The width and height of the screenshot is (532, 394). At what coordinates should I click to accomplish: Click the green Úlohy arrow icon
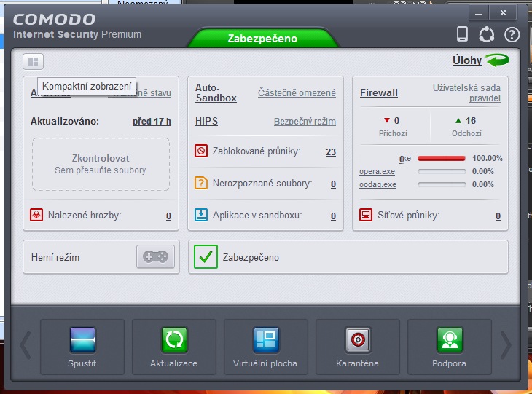pos(497,60)
